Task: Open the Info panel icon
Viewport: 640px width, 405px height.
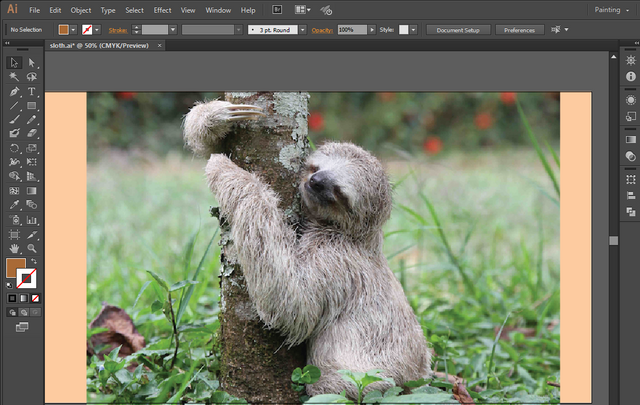Action: pos(631,76)
